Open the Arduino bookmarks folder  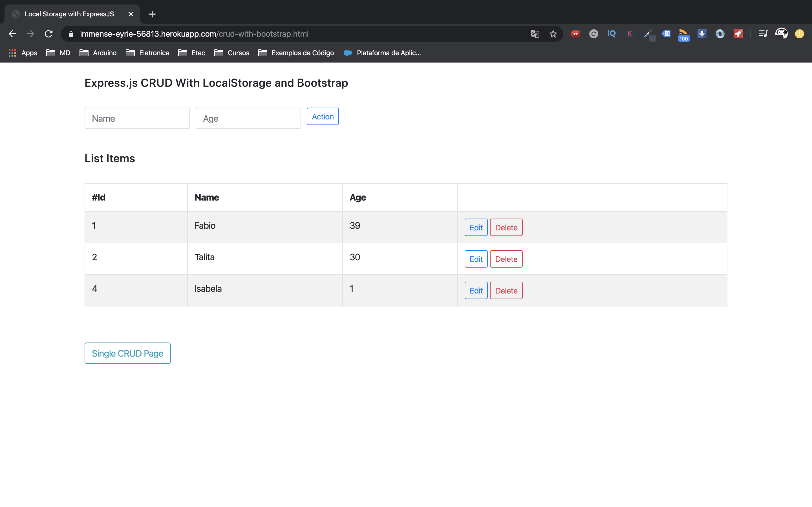pos(98,53)
